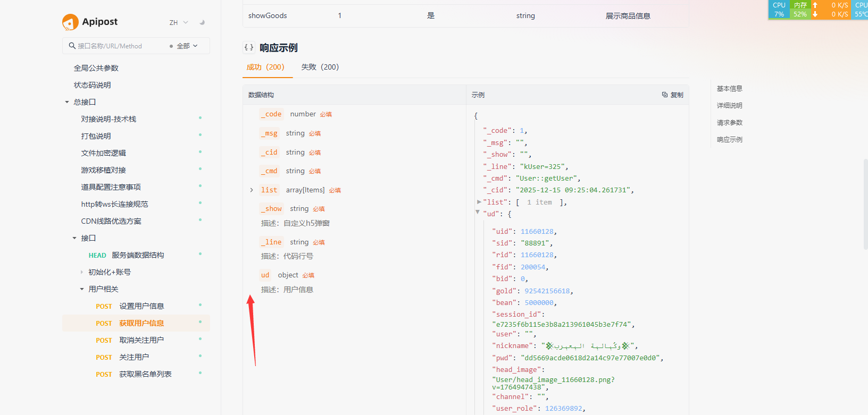Open CDN线路优选方案 document
The image size is (868, 415).
[x=111, y=221]
